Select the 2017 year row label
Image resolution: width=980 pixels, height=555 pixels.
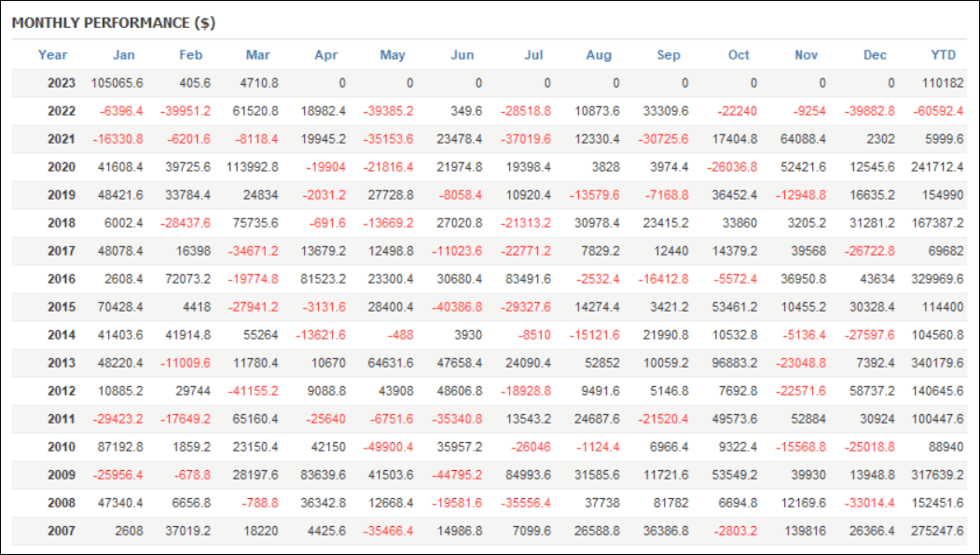(x=62, y=251)
